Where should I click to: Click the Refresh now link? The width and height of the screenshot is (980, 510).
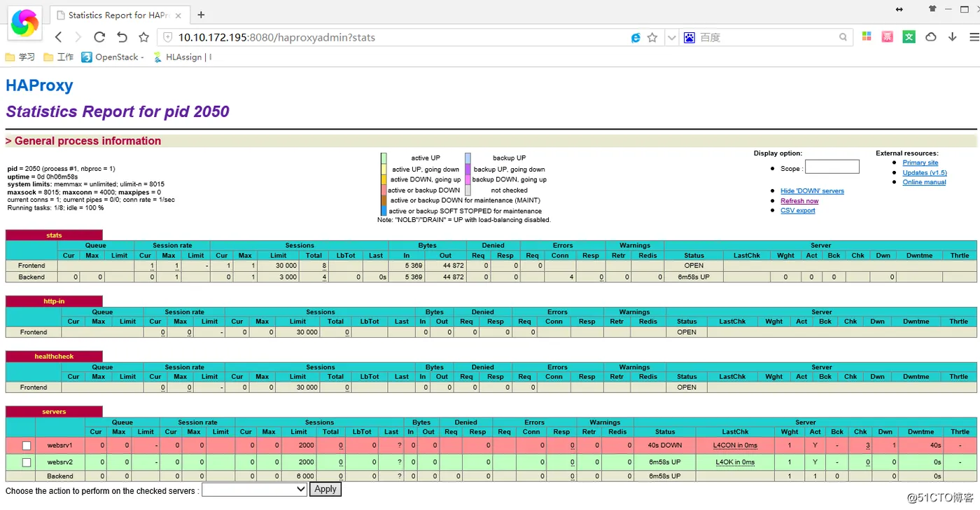pos(799,200)
